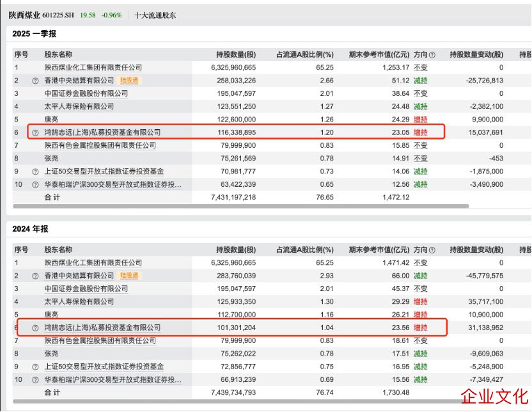Viewport: 532px width, 412px height.
Task: Click the 陆股通 tag in 2025 一季报 table
Action: [129, 81]
